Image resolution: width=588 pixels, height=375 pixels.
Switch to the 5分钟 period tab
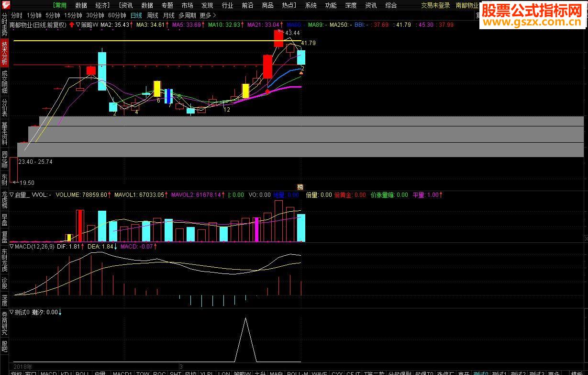[x=53, y=15]
